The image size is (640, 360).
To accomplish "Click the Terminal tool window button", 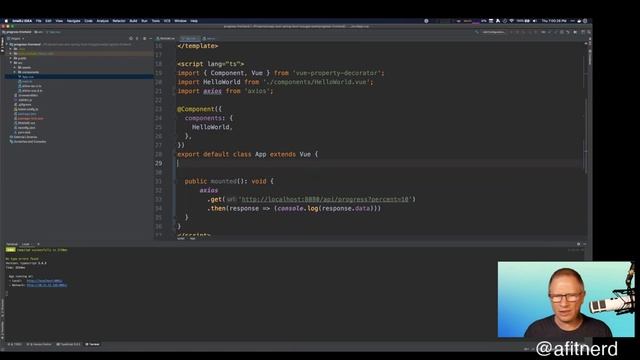I will click(92, 344).
